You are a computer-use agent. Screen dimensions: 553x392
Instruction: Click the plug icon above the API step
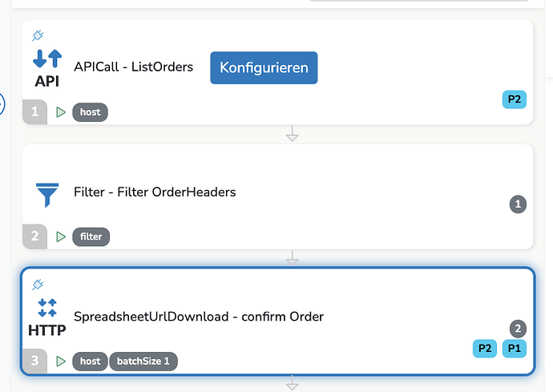click(38, 36)
